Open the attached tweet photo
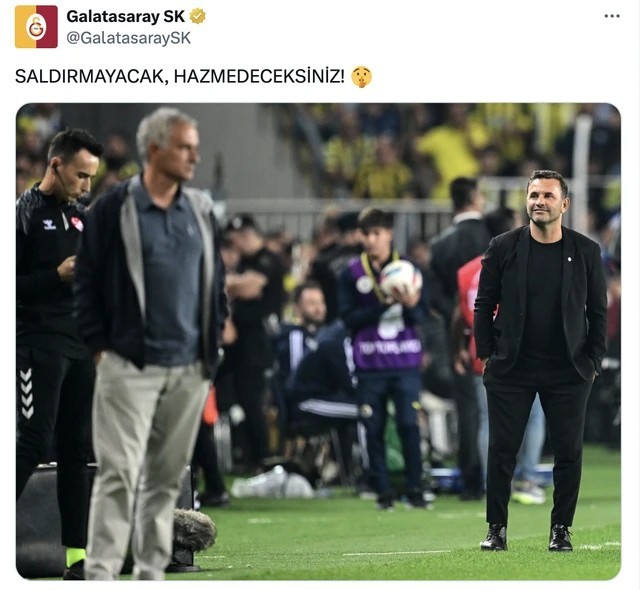Screen dimensions: 640x590 click(x=318, y=341)
